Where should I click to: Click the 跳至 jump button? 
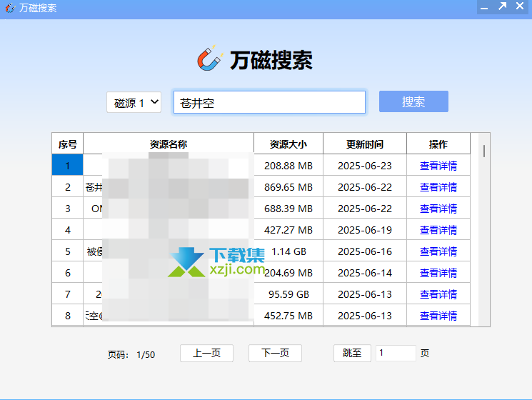tap(352, 353)
